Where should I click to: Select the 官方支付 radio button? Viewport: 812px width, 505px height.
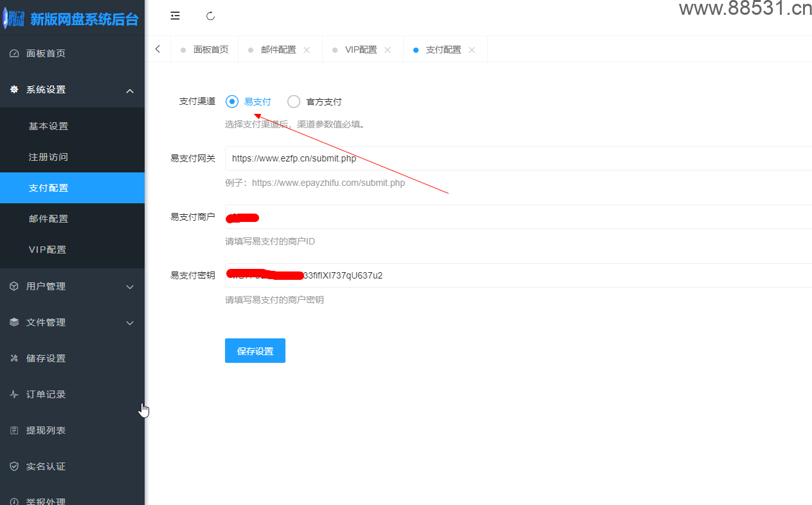[294, 102]
